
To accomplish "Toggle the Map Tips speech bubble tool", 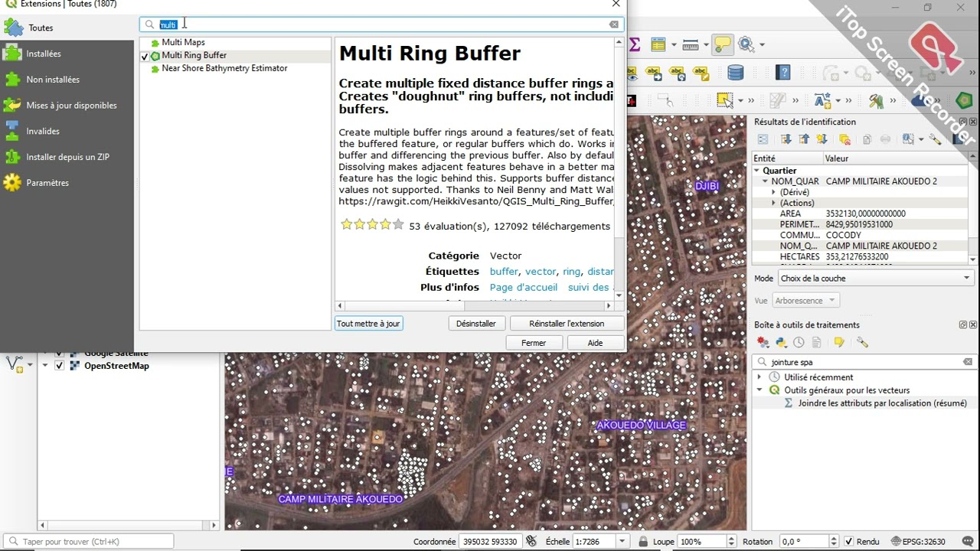I will [x=722, y=45].
